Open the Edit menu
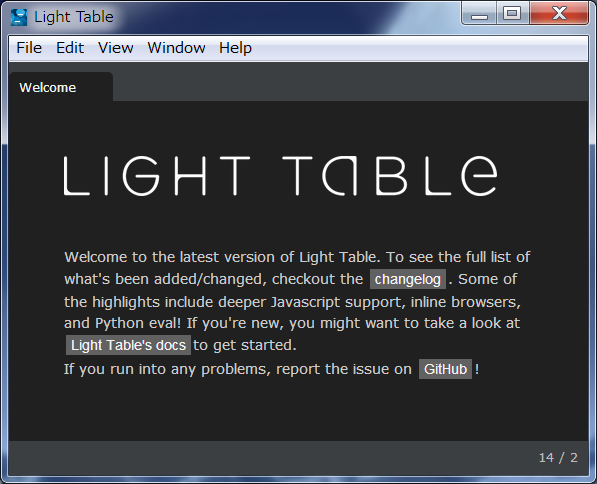This screenshot has height=484, width=597. (70, 48)
